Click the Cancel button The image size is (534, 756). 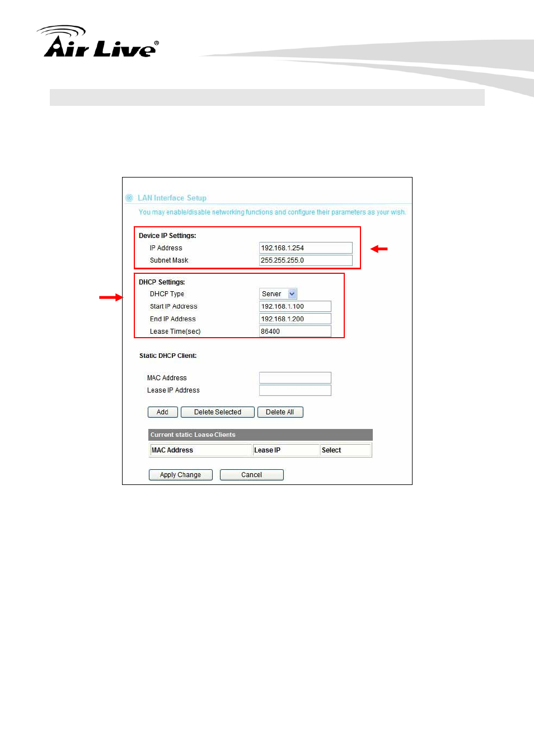point(252,475)
